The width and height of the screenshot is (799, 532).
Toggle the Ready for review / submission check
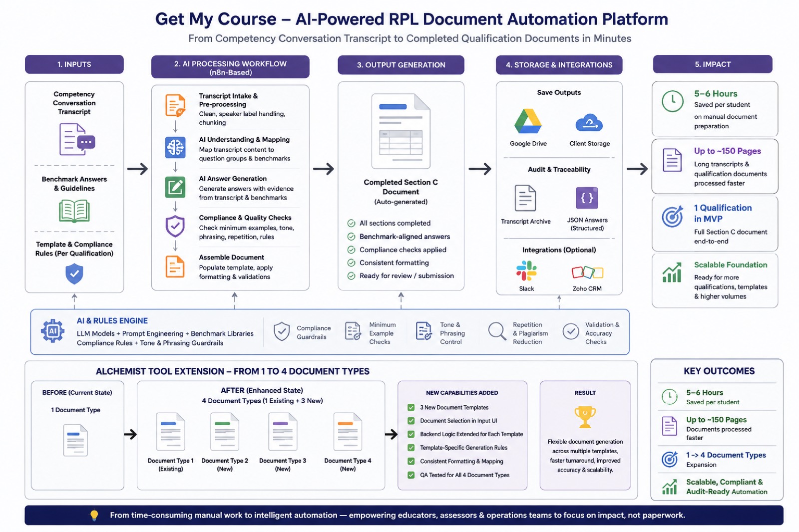[x=351, y=275]
